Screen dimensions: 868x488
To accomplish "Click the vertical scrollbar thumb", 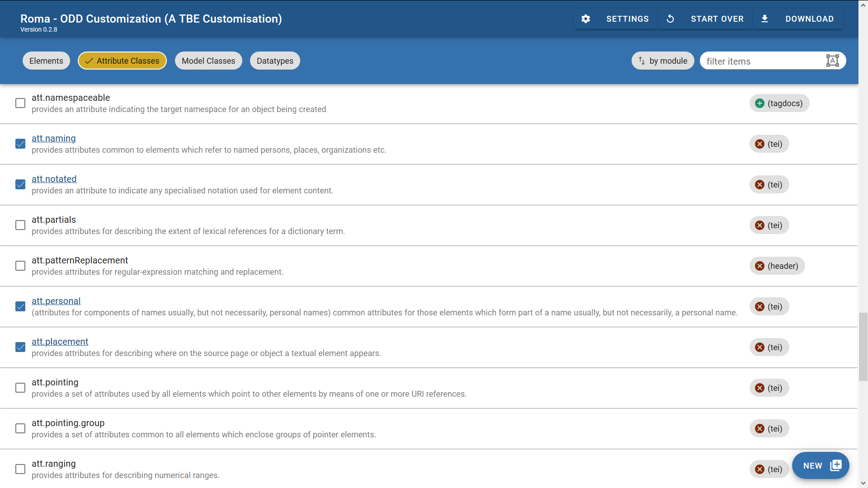I will click(x=863, y=347).
